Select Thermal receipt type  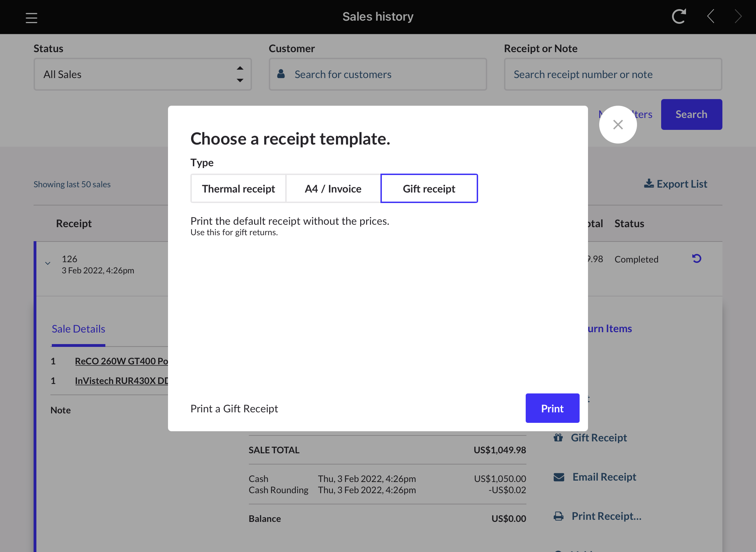tap(238, 189)
